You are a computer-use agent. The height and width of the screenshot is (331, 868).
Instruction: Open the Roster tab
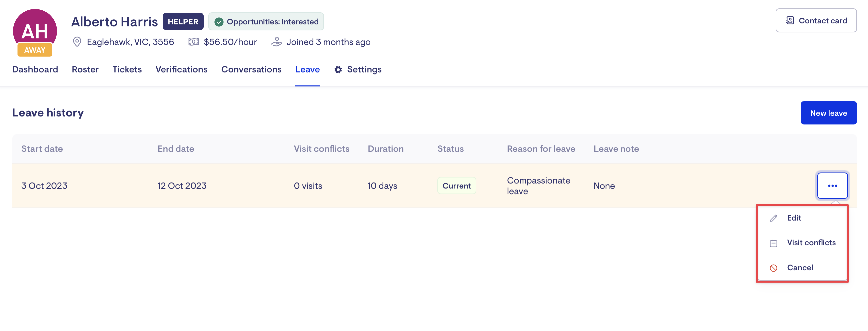[x=85, y=69]
